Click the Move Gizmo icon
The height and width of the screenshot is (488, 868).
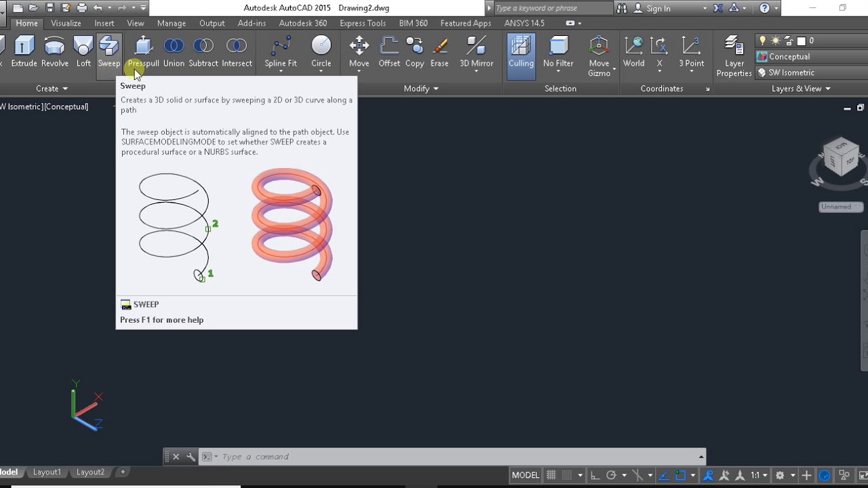pyautogui.click(x=599, y=47)
